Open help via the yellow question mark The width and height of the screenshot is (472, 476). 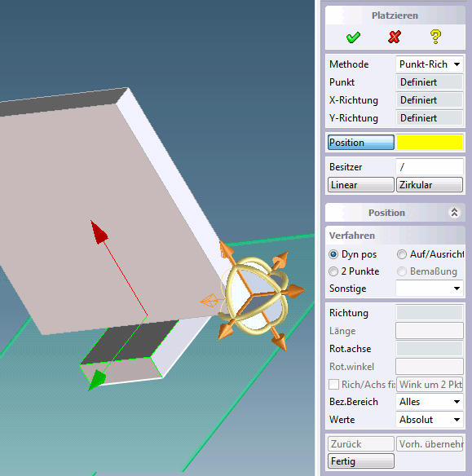(x=435, y=37)
